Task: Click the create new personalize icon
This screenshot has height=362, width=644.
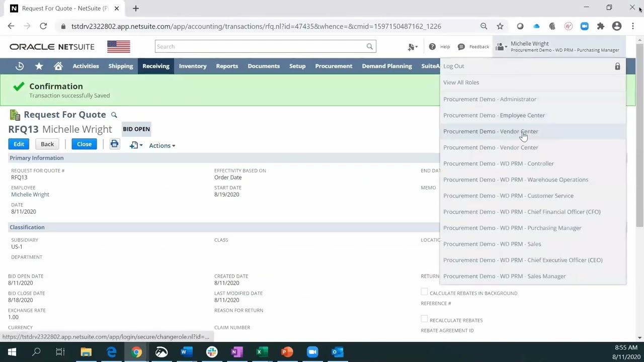Action: 413,47
